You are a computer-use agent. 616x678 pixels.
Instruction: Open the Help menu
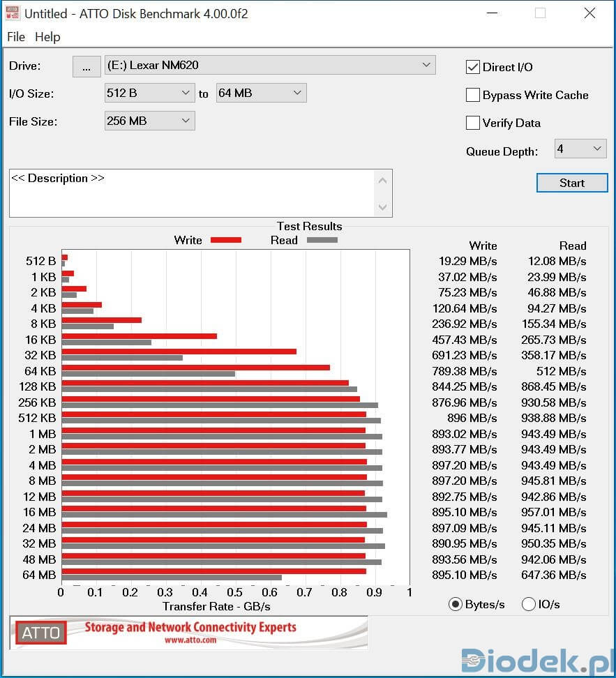(47, 37)
